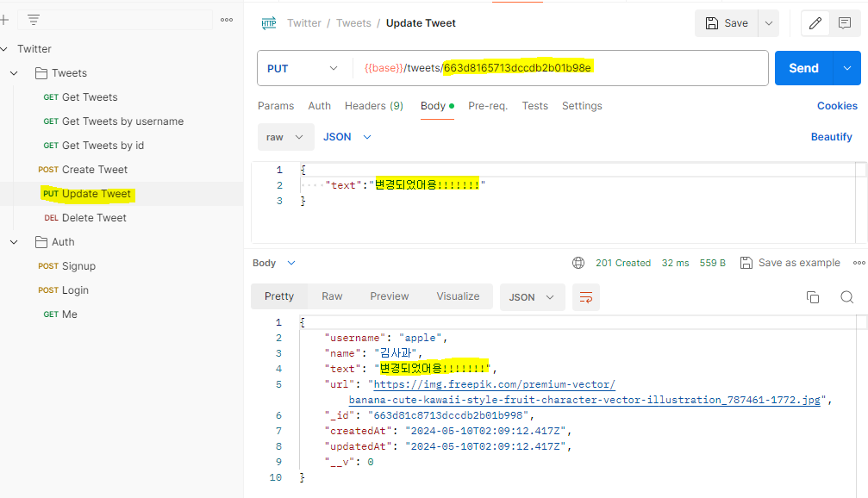Select the request Body tab
The width and height of the screenshot is (868, 498).
[437, 106]
